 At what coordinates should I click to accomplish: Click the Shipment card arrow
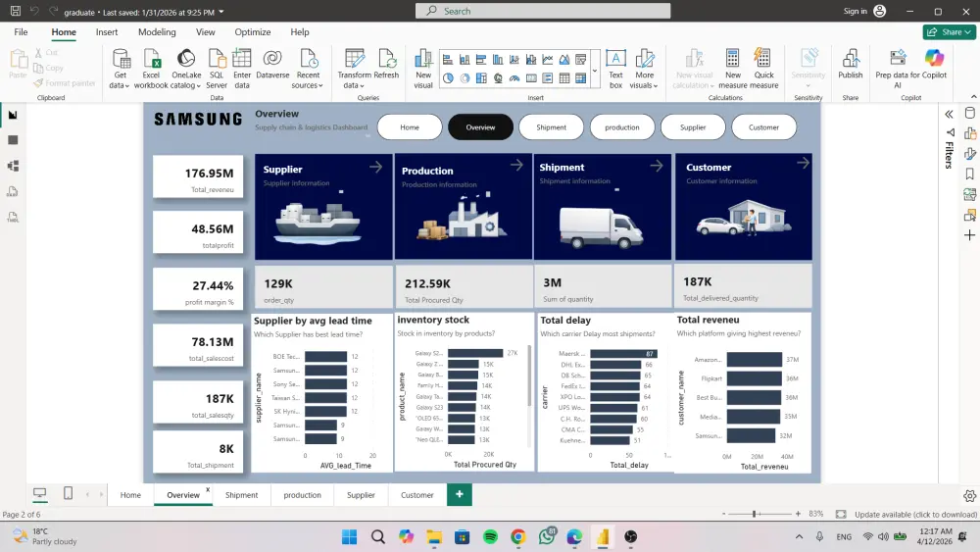coord(657,166)
